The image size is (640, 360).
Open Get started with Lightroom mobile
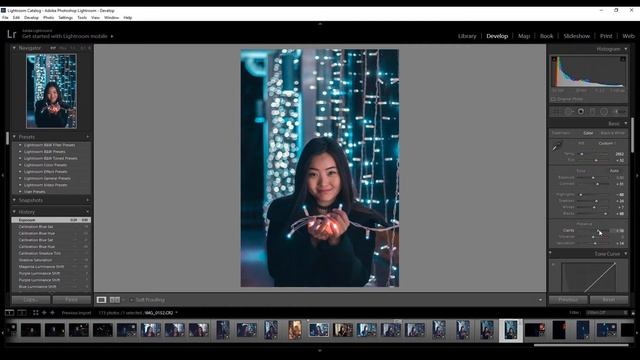68,36
